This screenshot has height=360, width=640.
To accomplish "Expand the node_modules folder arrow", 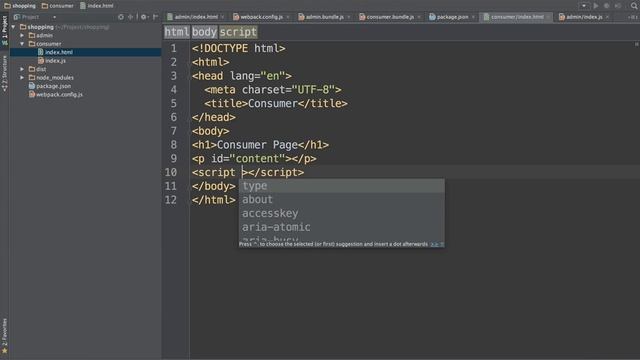I will click(22, 78).
